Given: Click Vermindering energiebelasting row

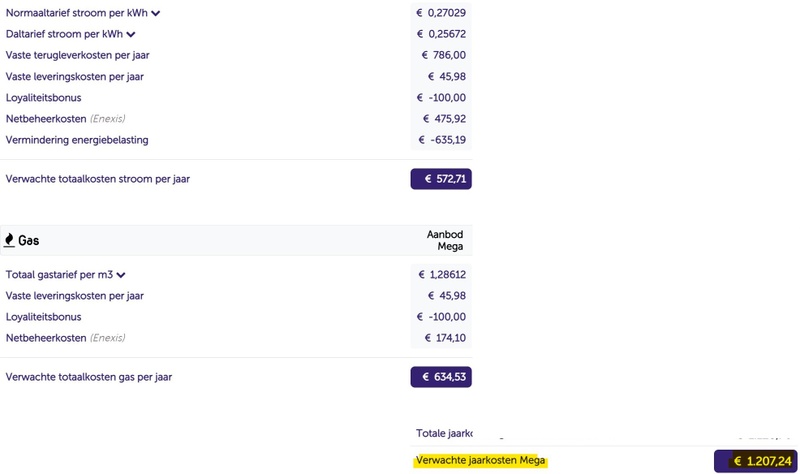Looking at the screenshot, I should tap(236, 140).
